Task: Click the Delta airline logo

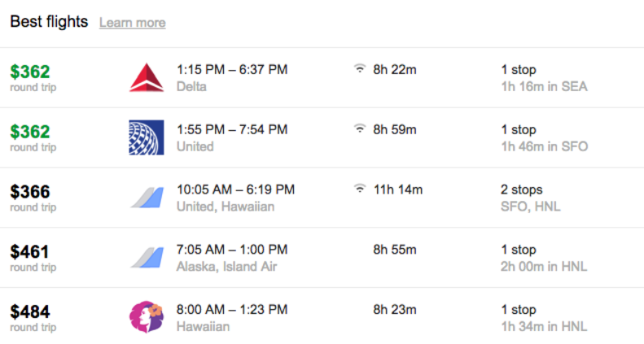Action: coord(147,77)
